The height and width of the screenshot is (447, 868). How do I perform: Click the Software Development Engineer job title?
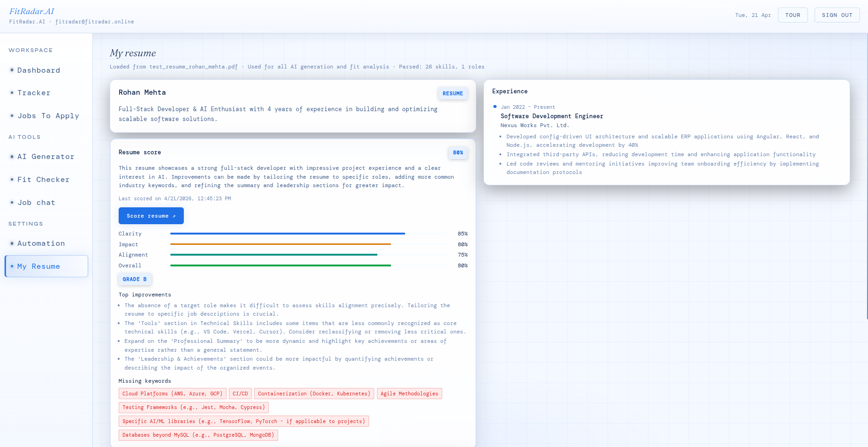552,116
